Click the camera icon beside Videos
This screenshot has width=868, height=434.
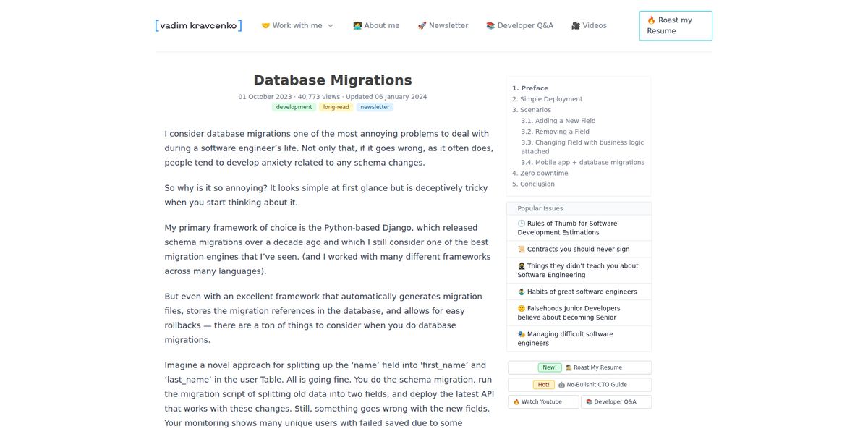[576, 25]
